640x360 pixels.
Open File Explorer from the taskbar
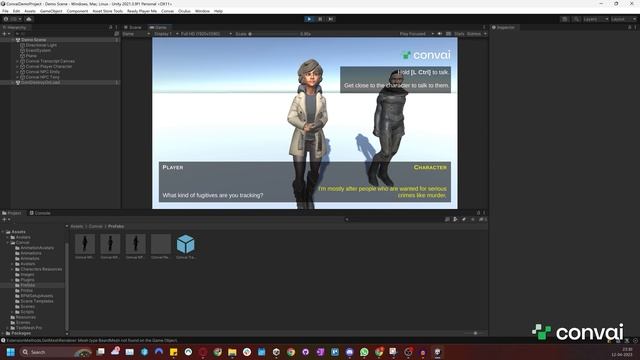pyautogui.click(x=232, y=352)
